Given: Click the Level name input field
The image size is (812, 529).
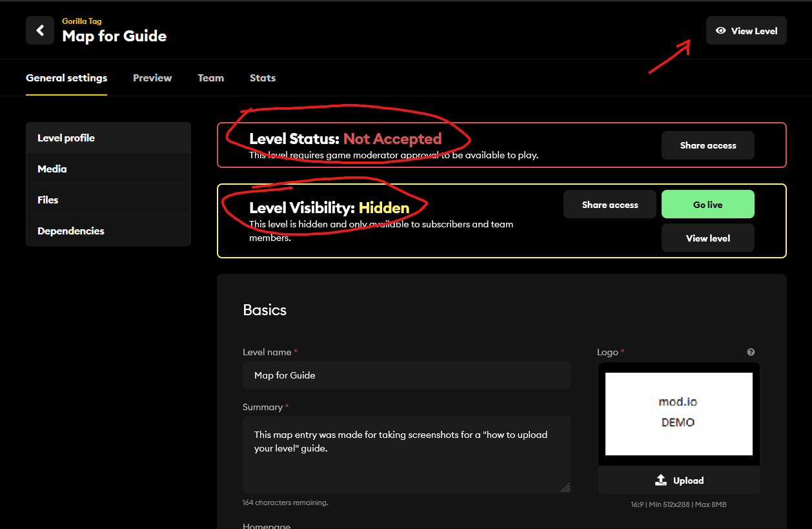Looking at the screenshot, I should pyautogui.click(x=407, y=375).
